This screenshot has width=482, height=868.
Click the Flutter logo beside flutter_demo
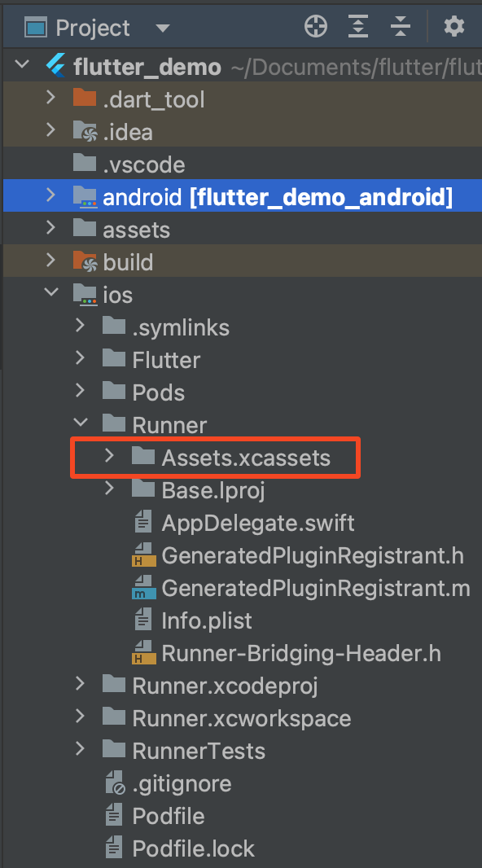point(55,67)
